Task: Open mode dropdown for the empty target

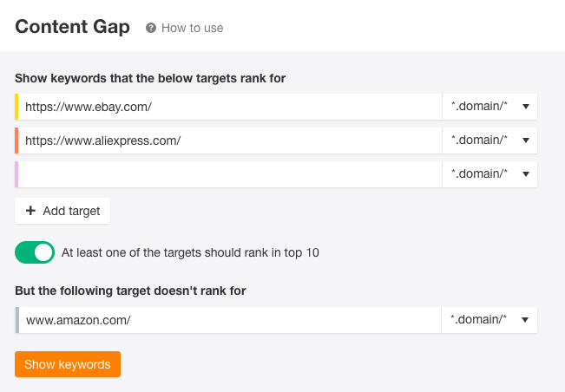Action: 489,174
